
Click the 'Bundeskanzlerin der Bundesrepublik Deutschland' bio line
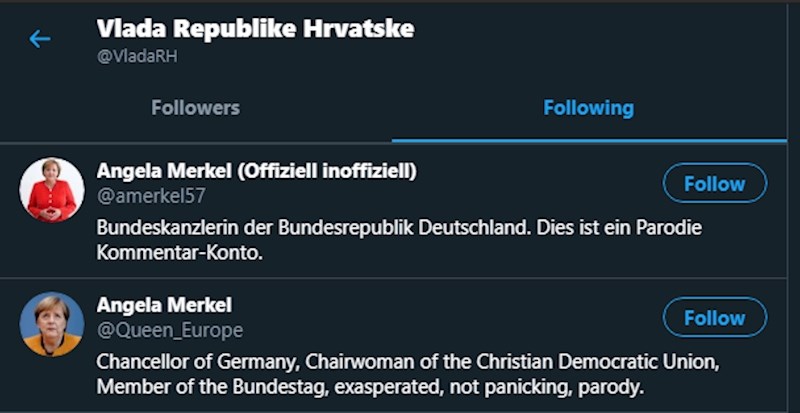point(399,228)
